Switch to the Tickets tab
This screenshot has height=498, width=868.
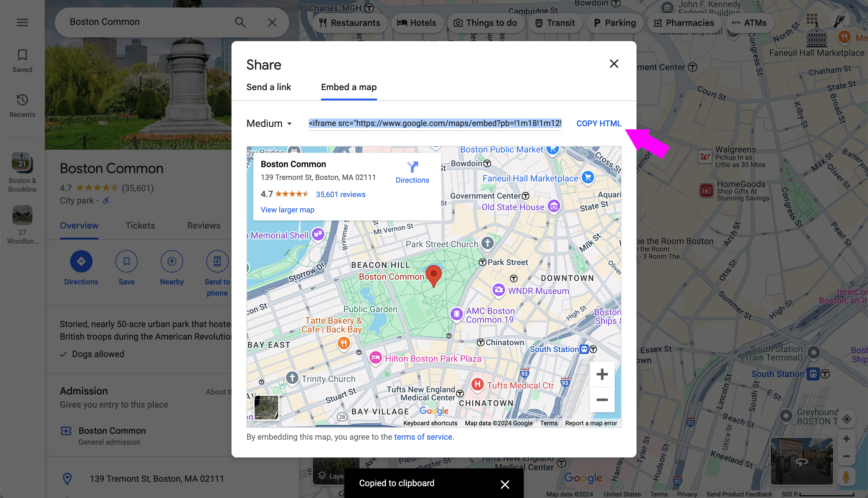click(x=140, y=226)
